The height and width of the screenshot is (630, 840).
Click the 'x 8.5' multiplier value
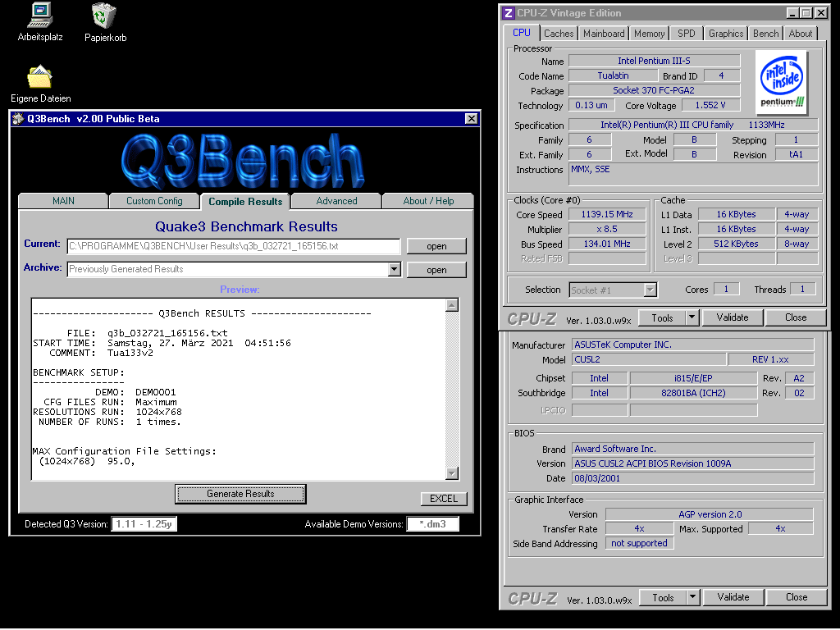pyautogui.click(x=607, y=229)
